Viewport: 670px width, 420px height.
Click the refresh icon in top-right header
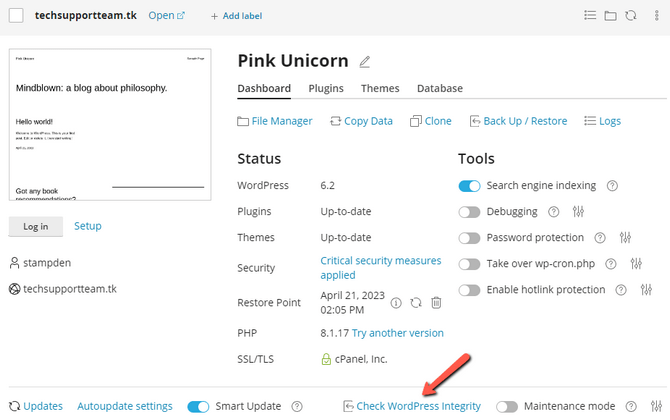[630, 16]
